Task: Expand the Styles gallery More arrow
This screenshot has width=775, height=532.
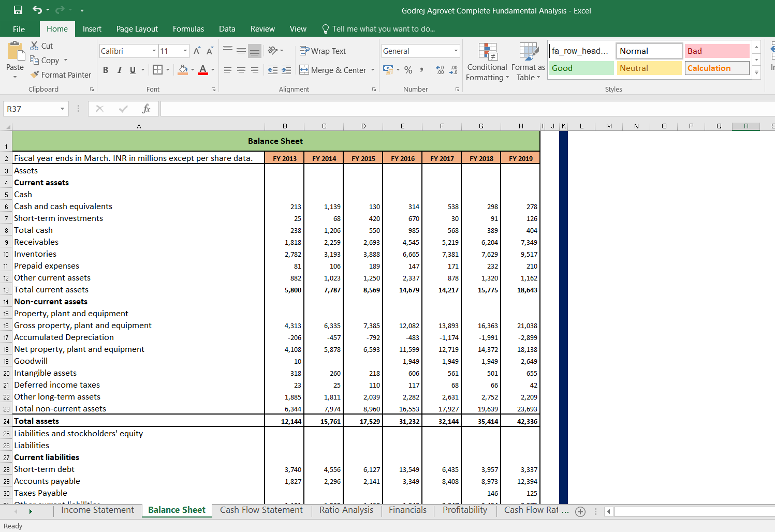Action: 756,72
